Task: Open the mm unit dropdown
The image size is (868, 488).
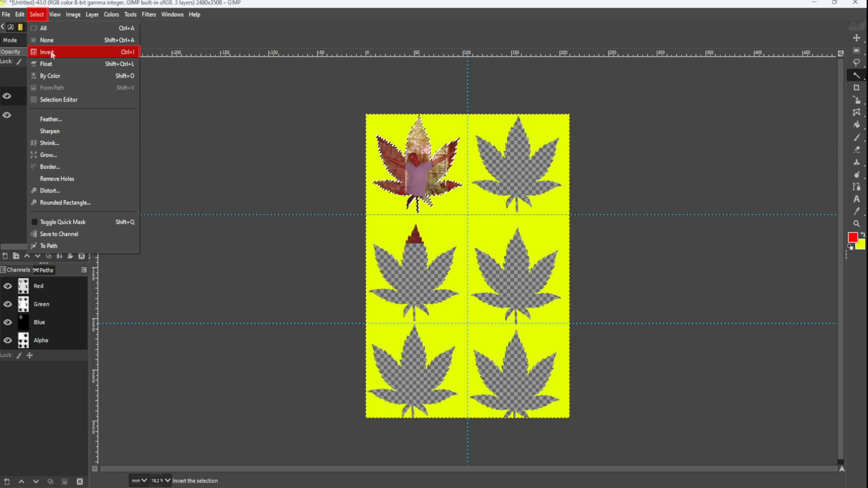Action: 139,480
